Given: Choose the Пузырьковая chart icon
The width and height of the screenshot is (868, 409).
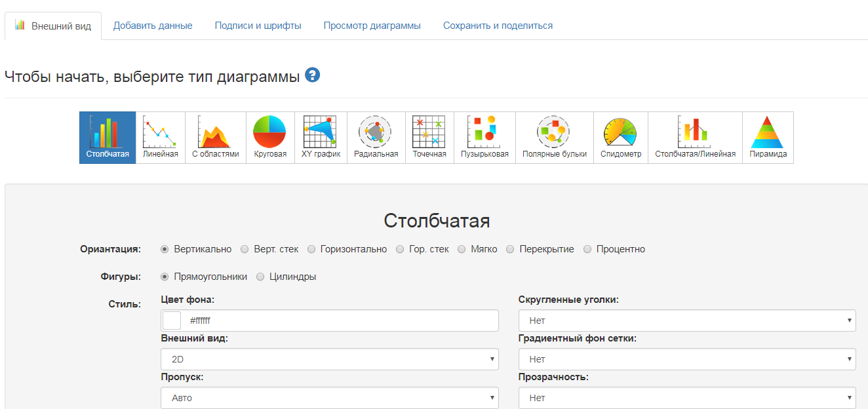Looking at the screenshot, I should (x=484, y=136).
